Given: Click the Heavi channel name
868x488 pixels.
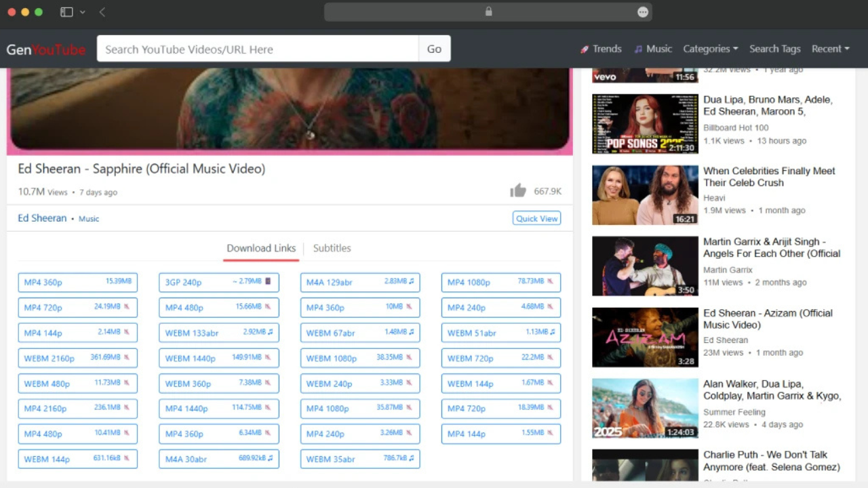Looking at the screenshot, I should tap(714, 198).
